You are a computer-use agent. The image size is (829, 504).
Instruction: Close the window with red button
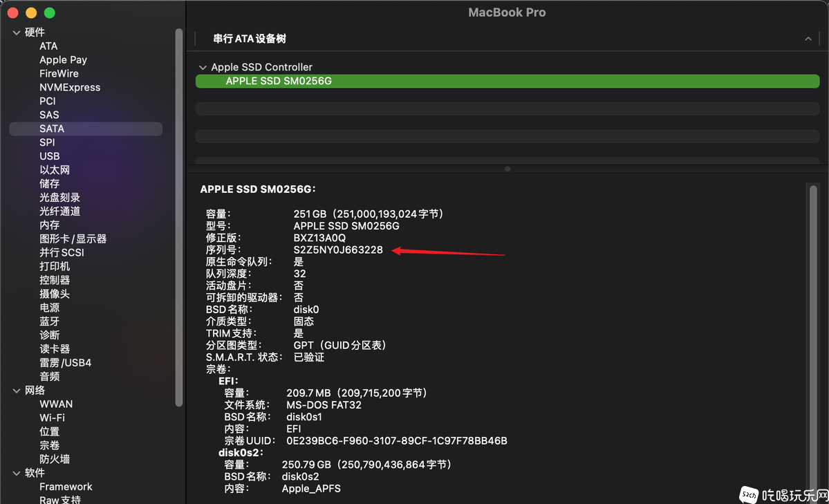coord(13,12)
